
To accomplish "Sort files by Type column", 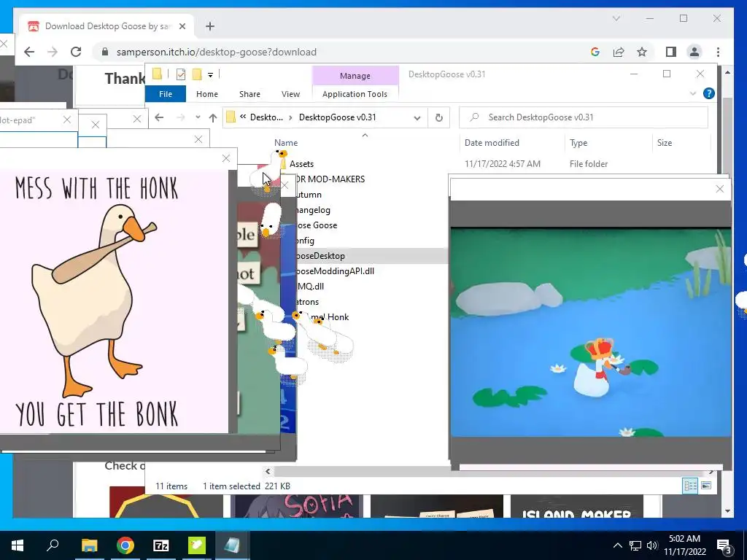I will pos(578,142).
